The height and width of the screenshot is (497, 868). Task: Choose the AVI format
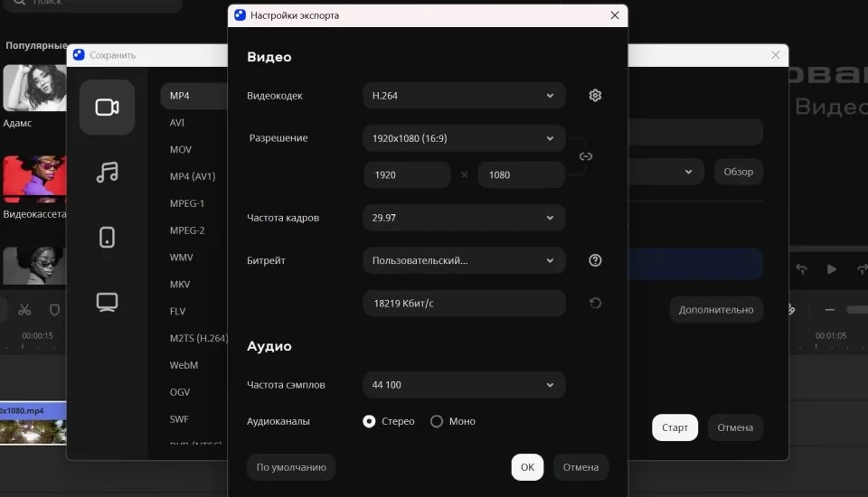tap(177, 123)
